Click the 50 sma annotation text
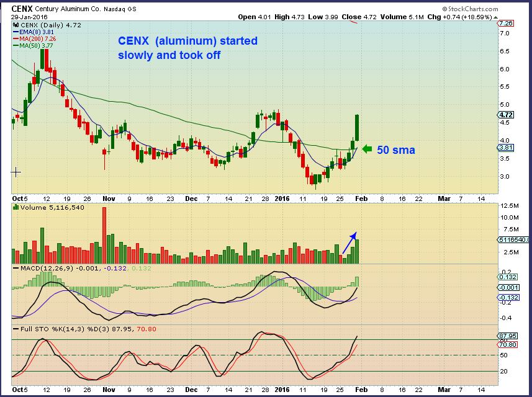532x397 pixels. [396, 150]
